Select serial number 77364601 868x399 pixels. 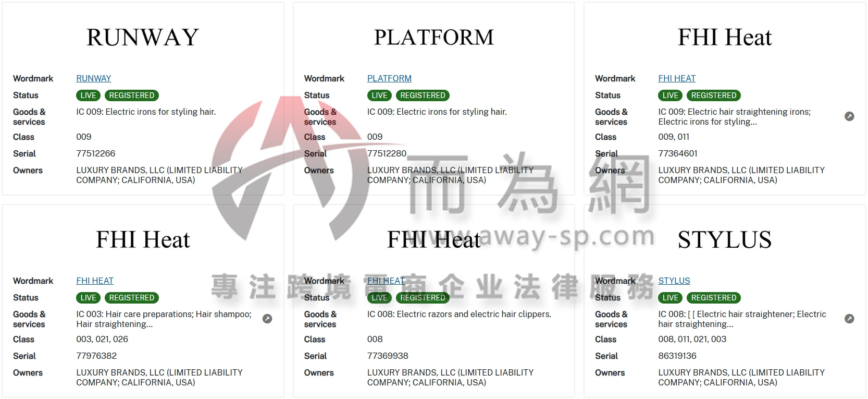click(x=678, y=153)
